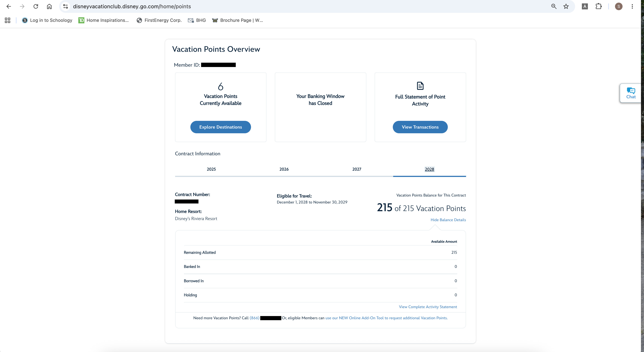Switch to the 2026 contract tab
The width and height of the screenshot is (644, 352).
[284, 169]
